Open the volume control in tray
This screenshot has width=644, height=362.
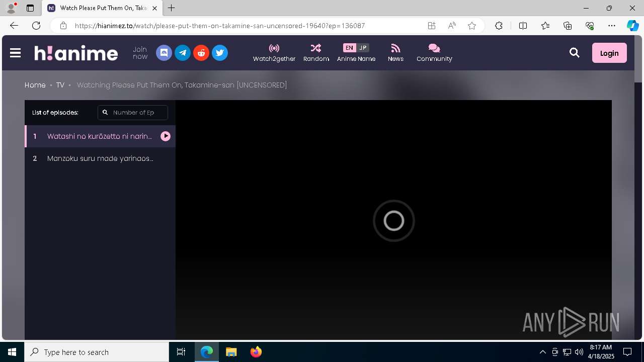[579, 352]
